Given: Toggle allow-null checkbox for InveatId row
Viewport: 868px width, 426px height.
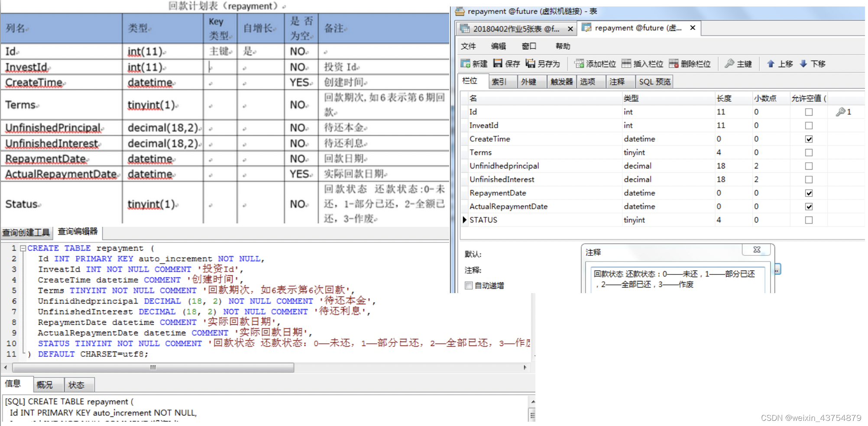Looking at the screenshot, I should point(809,126).
